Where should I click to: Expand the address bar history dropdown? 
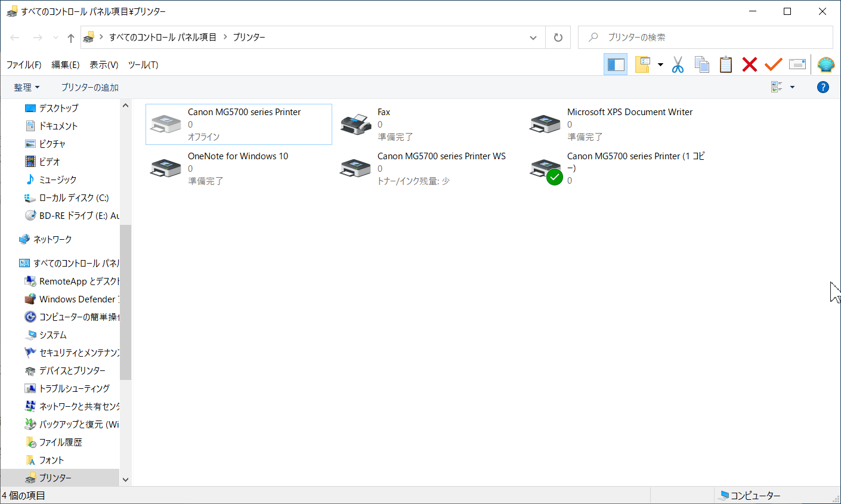(533, 38)
